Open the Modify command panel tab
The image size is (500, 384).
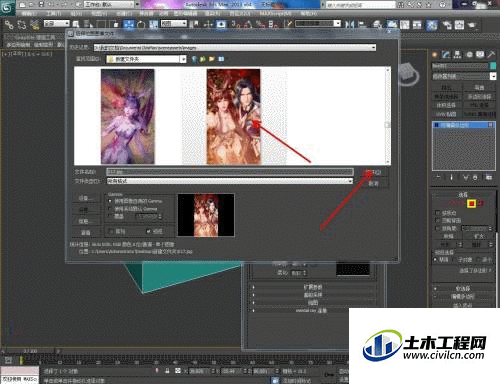pos(446,54)
